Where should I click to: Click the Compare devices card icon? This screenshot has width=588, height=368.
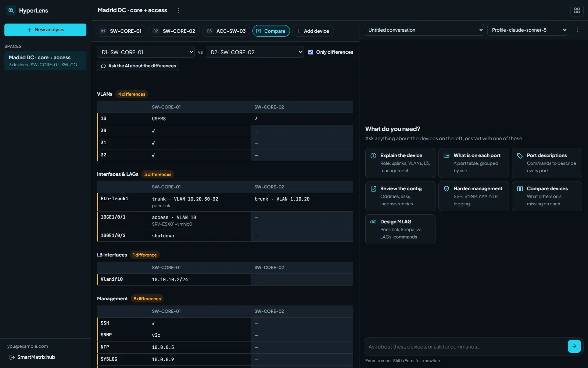(x=520, y=189)
